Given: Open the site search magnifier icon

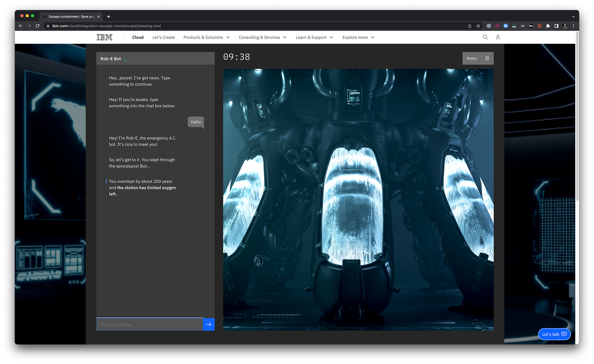Looking at the screenshot, I should [x=485, y=37].
